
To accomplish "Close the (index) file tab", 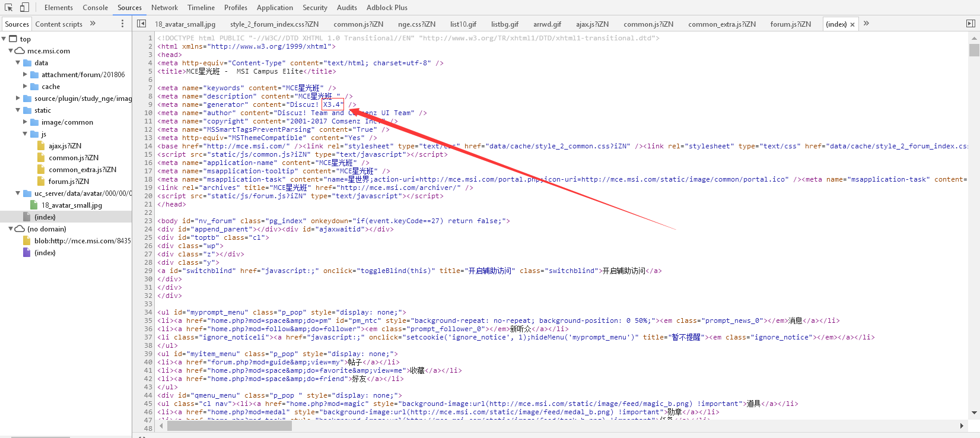I will pos(852,24).
